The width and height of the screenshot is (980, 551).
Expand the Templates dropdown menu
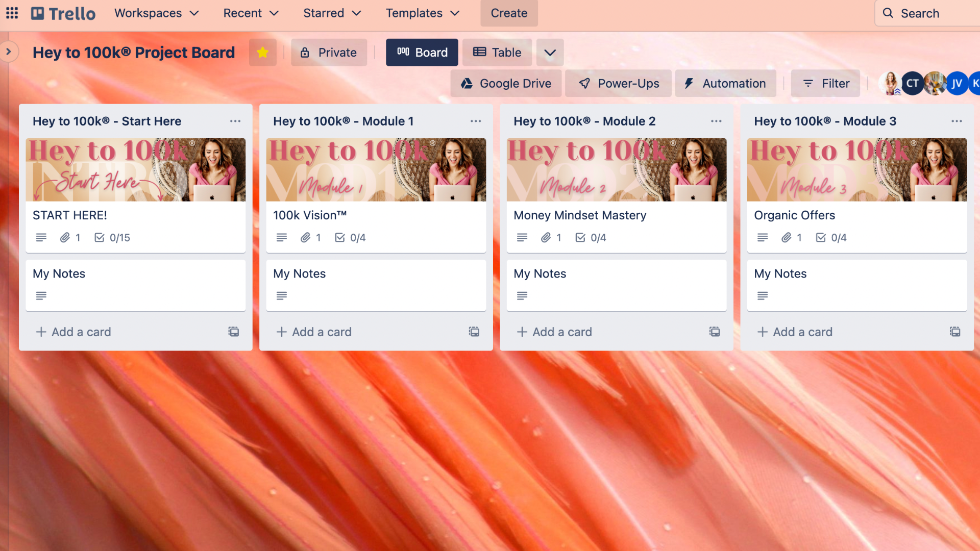[x=422, y=13]
